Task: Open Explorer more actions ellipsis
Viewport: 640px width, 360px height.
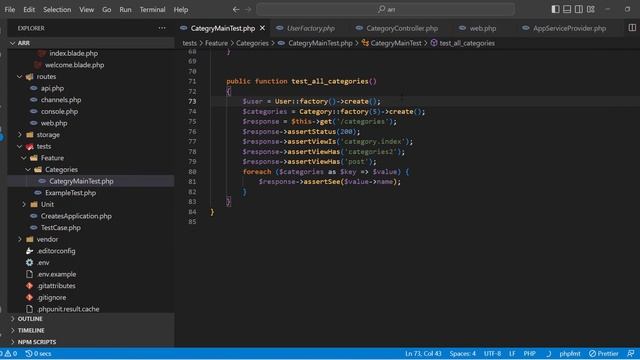Action: (162, 28)
